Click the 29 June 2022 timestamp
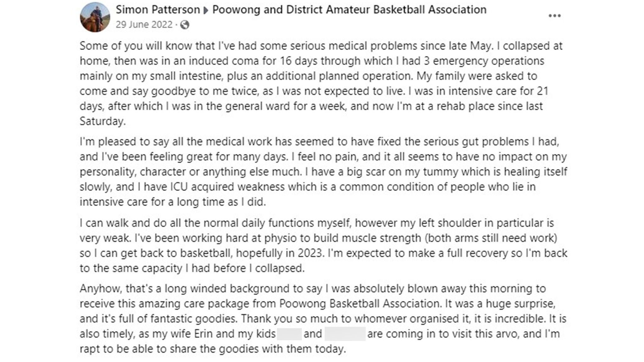644x362 pixels. tap(144, 25)
